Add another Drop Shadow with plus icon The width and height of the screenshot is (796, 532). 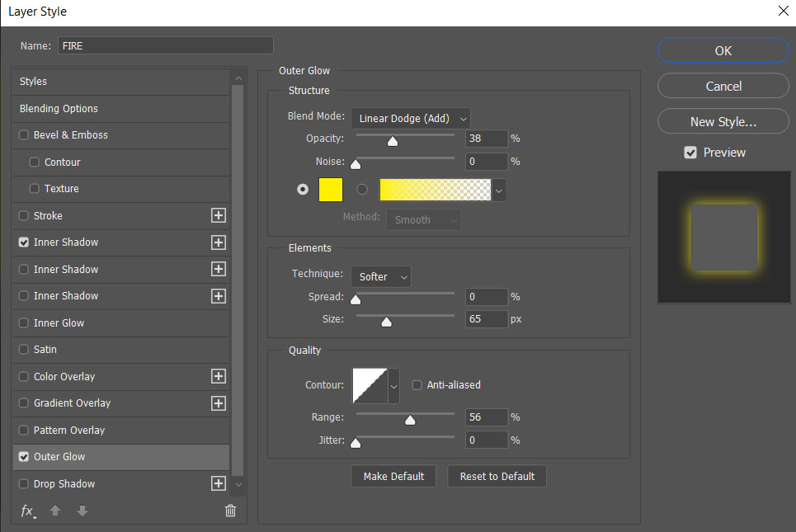(219, 483)
